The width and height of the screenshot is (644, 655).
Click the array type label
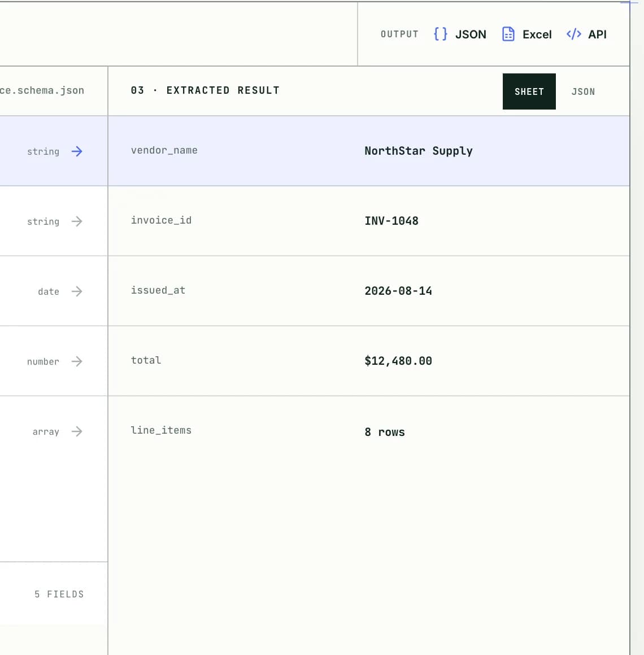point(46,432)
